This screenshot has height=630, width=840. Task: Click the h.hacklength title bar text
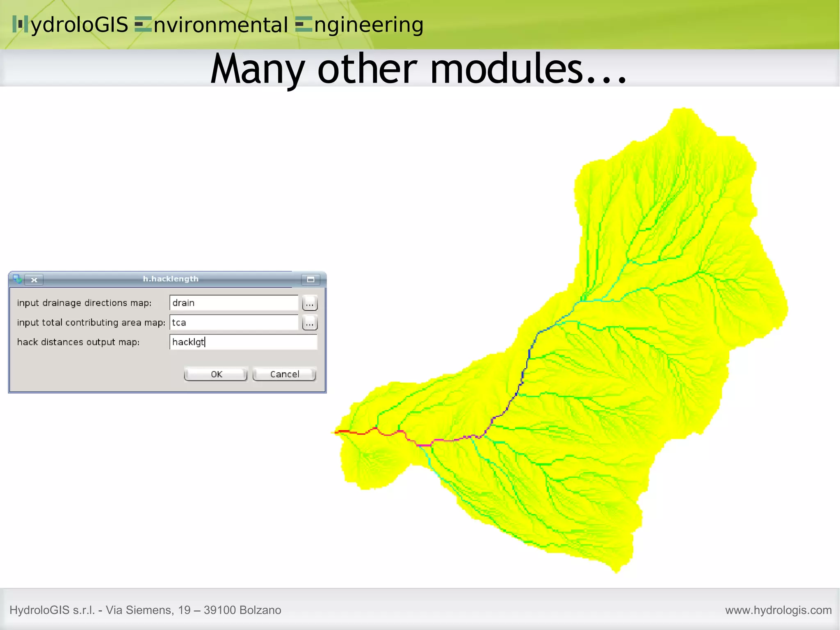tap(171, 279)
